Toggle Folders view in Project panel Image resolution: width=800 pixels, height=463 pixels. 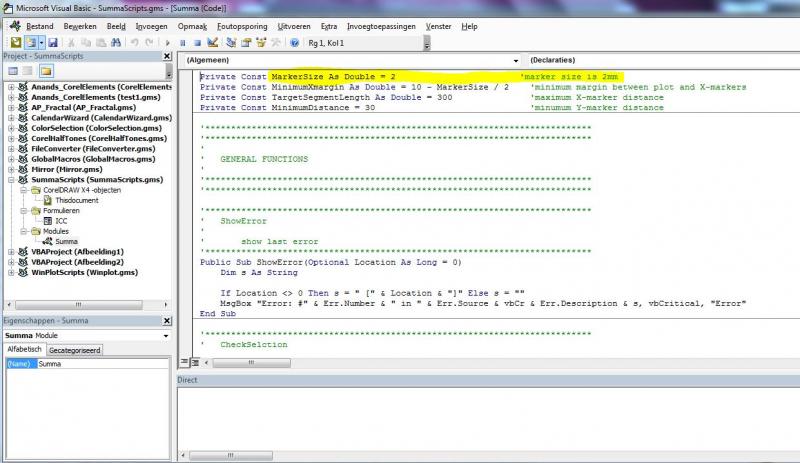46,71
